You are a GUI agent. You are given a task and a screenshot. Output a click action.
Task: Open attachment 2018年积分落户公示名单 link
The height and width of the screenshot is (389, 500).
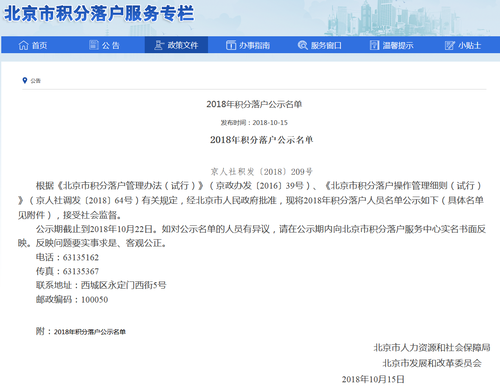90,332
